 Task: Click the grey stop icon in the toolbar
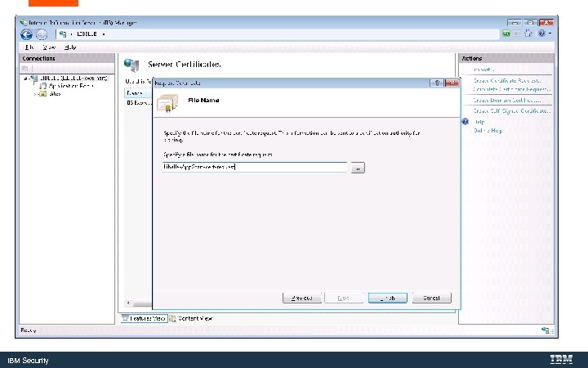click(517, 34)
